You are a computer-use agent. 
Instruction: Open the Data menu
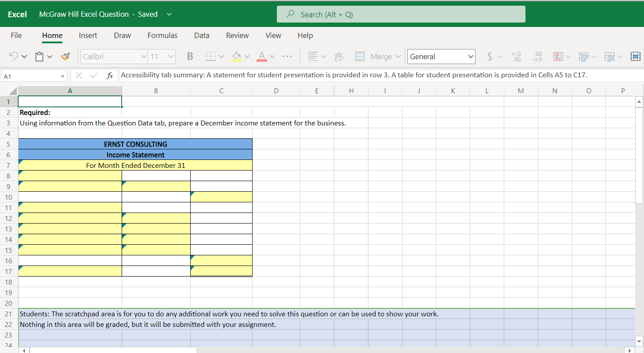(x=202, y=35)
